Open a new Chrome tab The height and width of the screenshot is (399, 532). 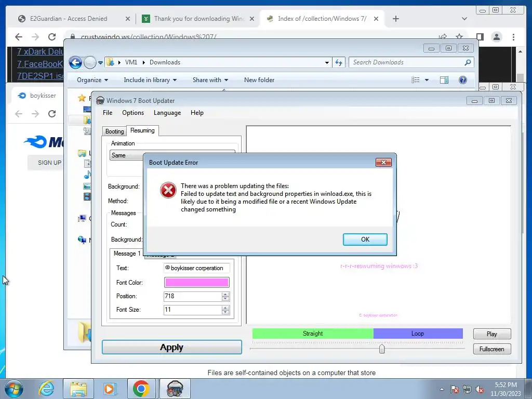pos(395,19)
